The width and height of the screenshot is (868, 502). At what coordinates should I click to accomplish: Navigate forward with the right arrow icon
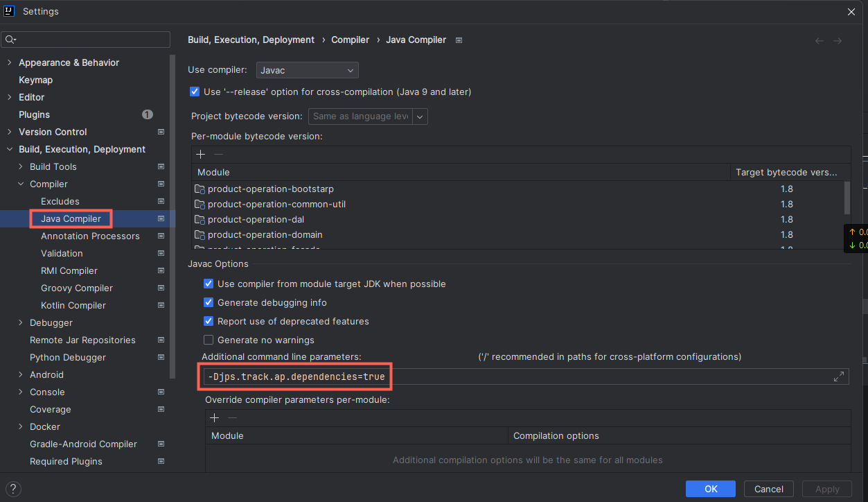pos(838,41)
